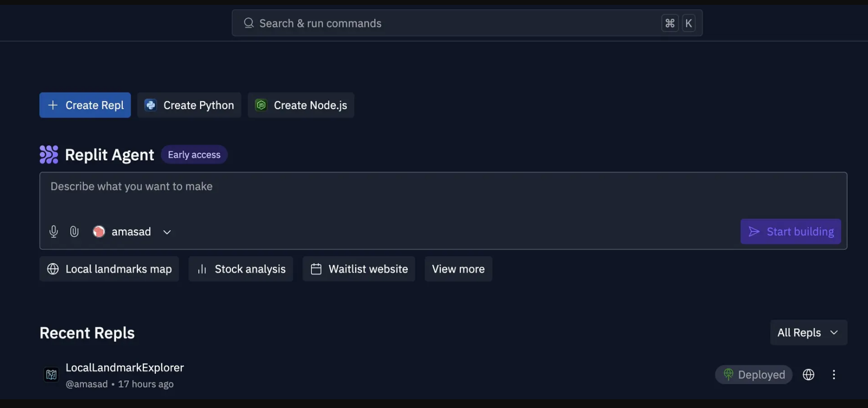The width and height of the screenshot is (868, 408).
Task: Open the All Repls filter dropdown
Action: coord(809,333)
